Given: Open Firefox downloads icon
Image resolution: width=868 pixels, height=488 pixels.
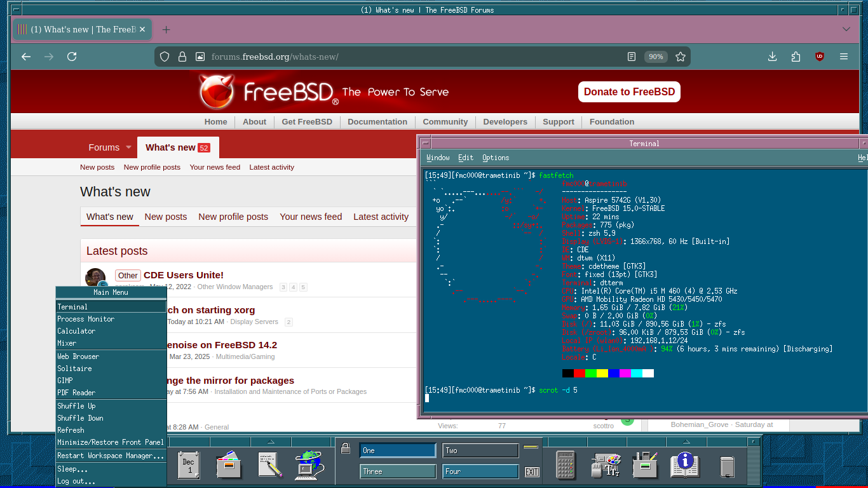Looking at the screenshot, I should pos(772,57).
